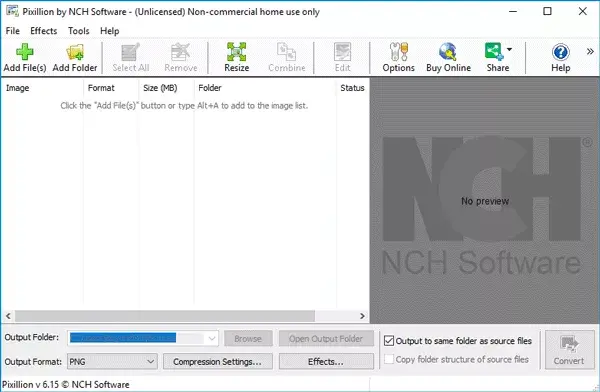600x392 pixels.
Task: Open the Options dialog
Action: [x=398, y=57]
